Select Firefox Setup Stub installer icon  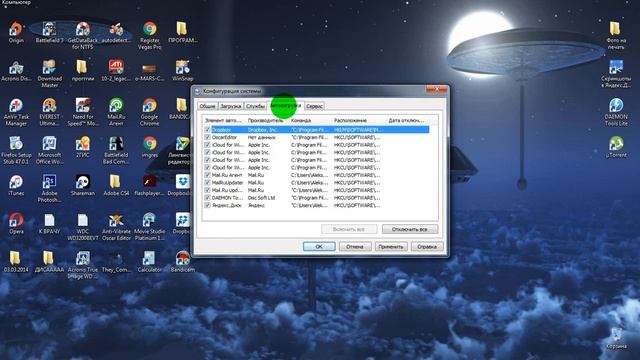[x=16, y=150]
